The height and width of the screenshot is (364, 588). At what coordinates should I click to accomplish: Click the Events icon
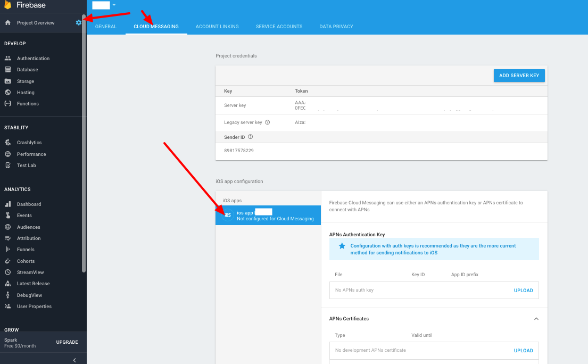tap(7, 215)
